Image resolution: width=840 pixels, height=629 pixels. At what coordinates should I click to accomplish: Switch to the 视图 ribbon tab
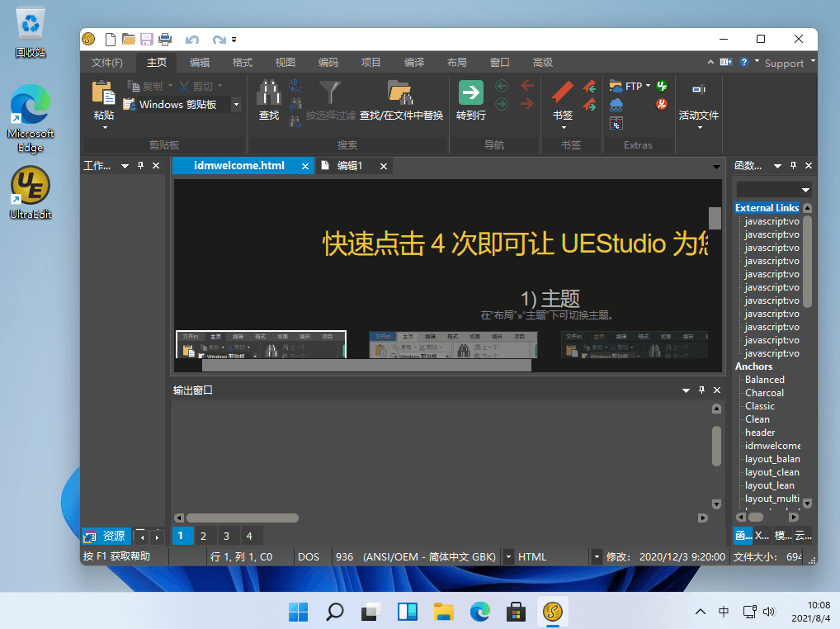pos(285,62)
